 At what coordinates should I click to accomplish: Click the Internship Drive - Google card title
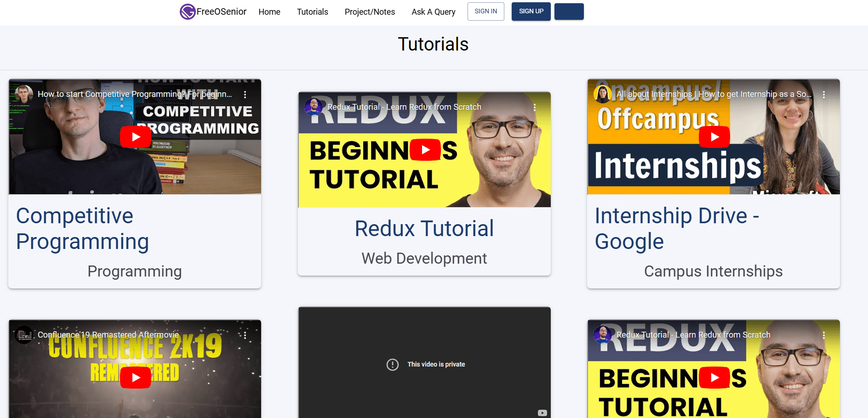click(x=677, y=228)
